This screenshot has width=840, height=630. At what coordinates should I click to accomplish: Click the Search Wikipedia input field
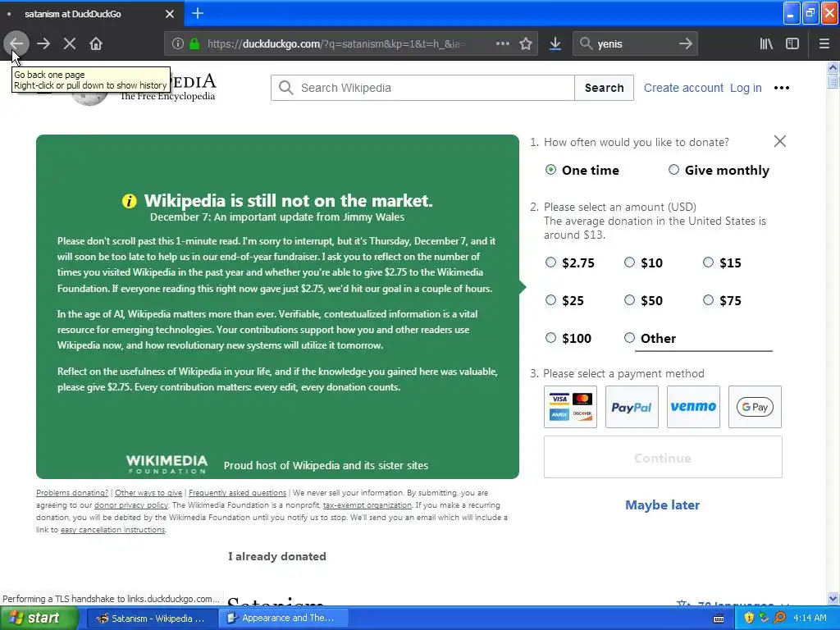pos(422,88)
